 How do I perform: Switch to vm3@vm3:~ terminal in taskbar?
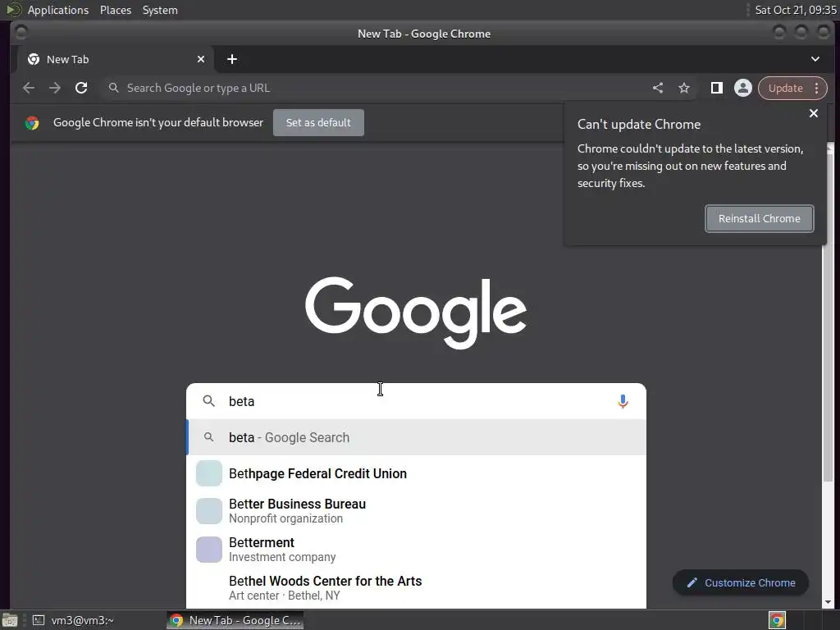(x=74, y=620)
